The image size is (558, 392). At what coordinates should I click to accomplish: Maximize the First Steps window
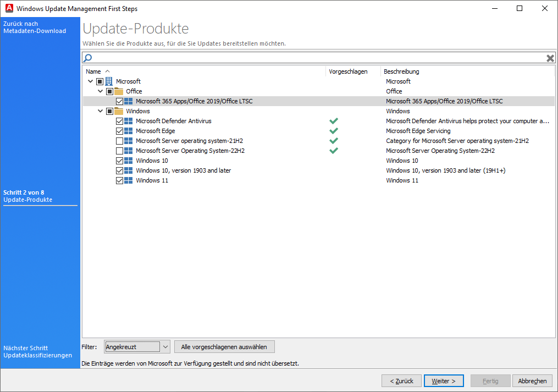click(520, 8)
